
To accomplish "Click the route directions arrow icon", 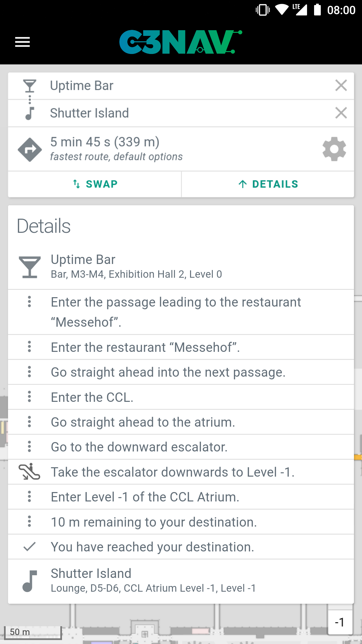I will pos(30,150).
